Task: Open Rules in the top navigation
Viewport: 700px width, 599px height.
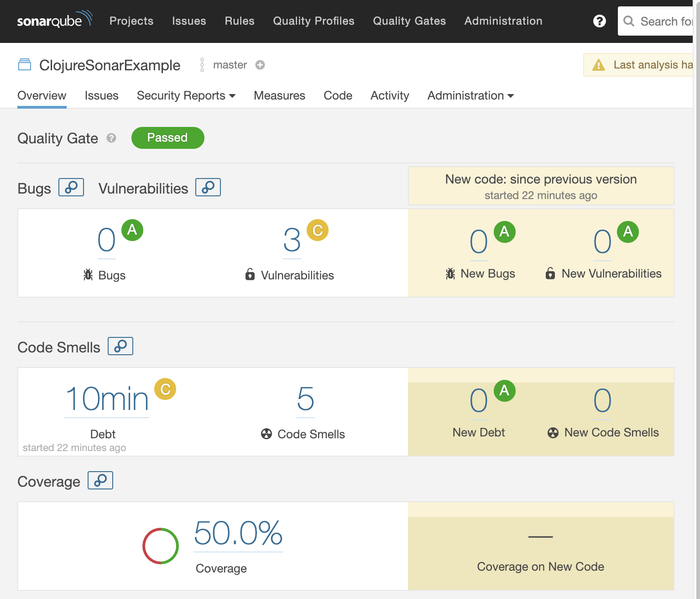Action: [x=240, y=21]
